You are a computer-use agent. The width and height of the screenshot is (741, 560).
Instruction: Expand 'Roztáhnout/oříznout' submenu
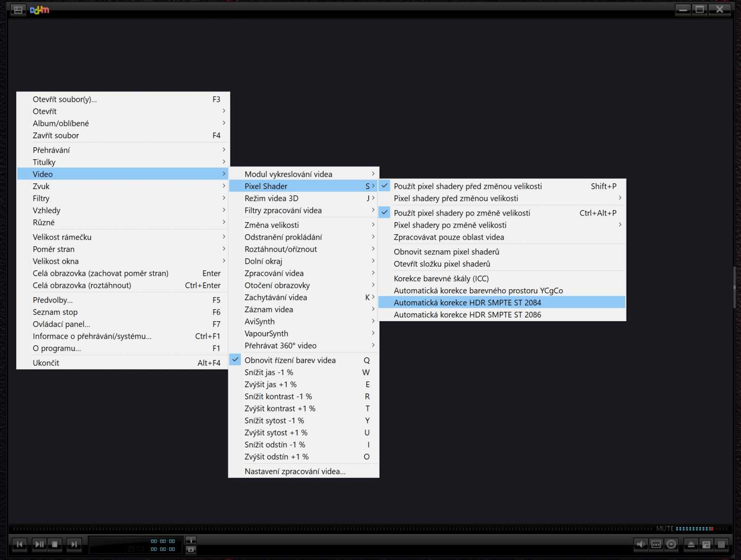304,249
